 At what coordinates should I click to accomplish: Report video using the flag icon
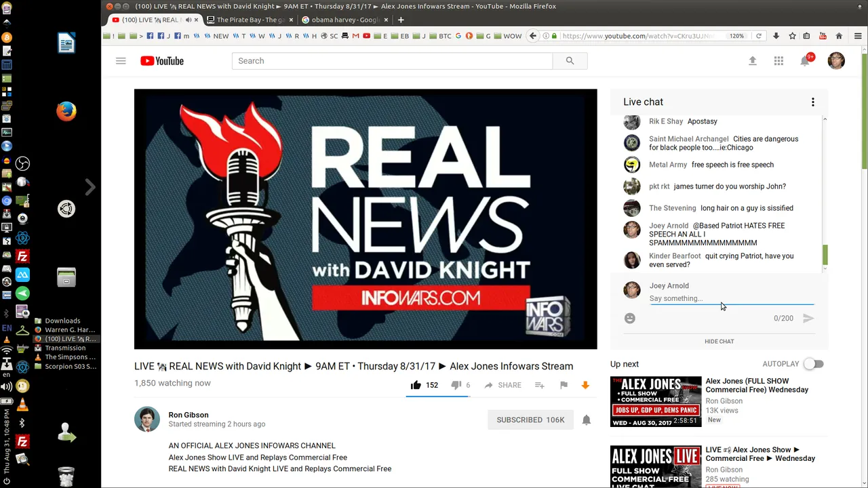coord(564,385)
